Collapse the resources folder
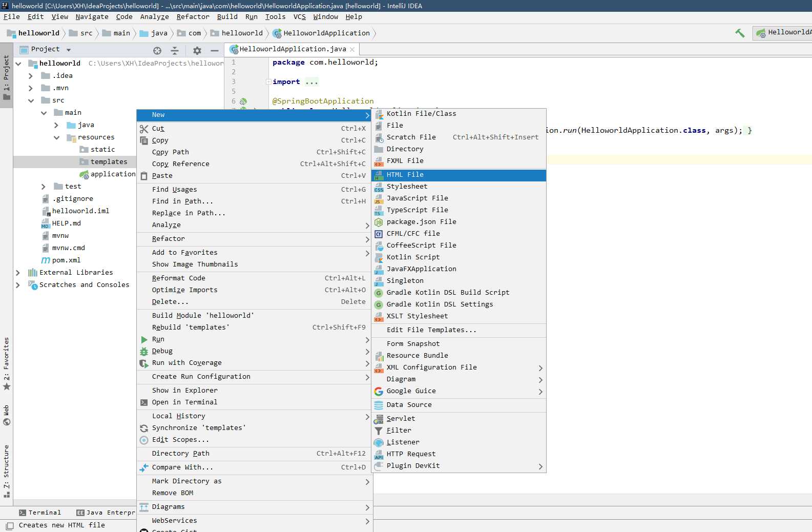The height and width of the screenshot is (532, 812). [x=56, y=137]
